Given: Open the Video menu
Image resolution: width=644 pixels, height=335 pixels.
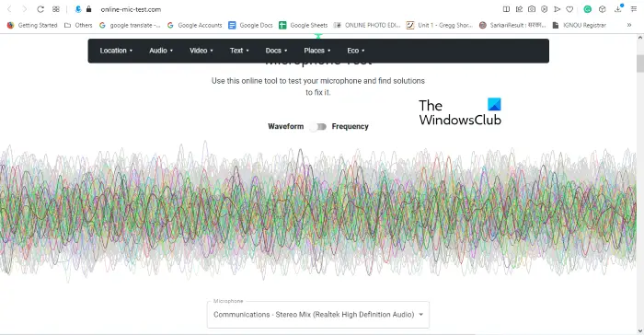Looking at the screenshot, I should (x=201, y=51).
